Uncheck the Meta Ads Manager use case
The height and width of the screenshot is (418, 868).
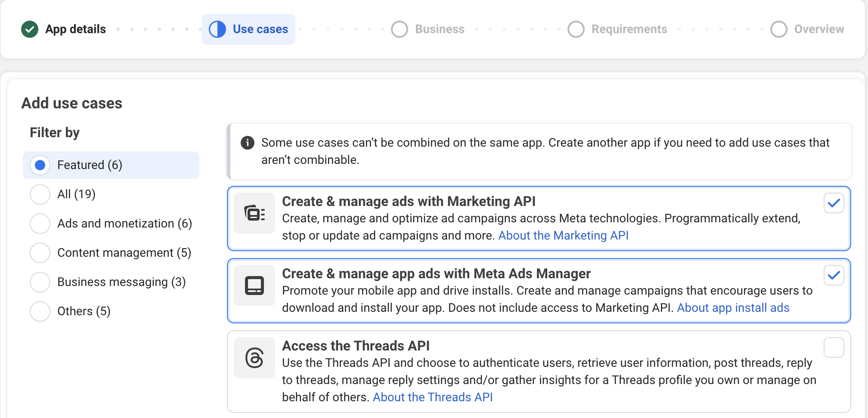pos(834,276)
